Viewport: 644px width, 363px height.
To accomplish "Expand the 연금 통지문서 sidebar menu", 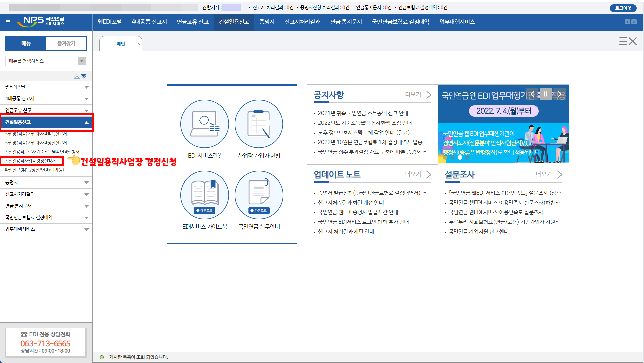I will (46, 206).
